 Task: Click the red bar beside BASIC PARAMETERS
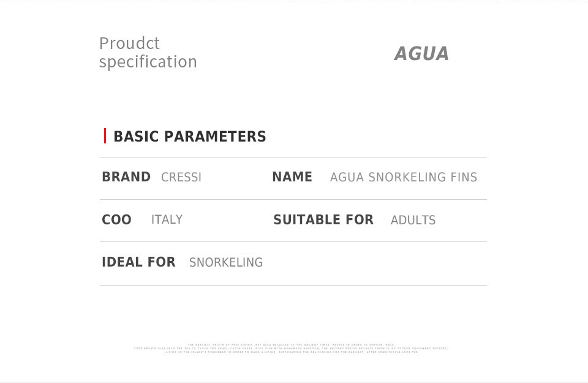click(105, 136)
